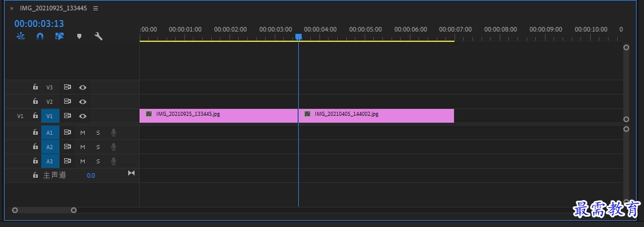644x227 pixels.
Task: Click the blue playhead marker
Action: (x=299, y=37)
